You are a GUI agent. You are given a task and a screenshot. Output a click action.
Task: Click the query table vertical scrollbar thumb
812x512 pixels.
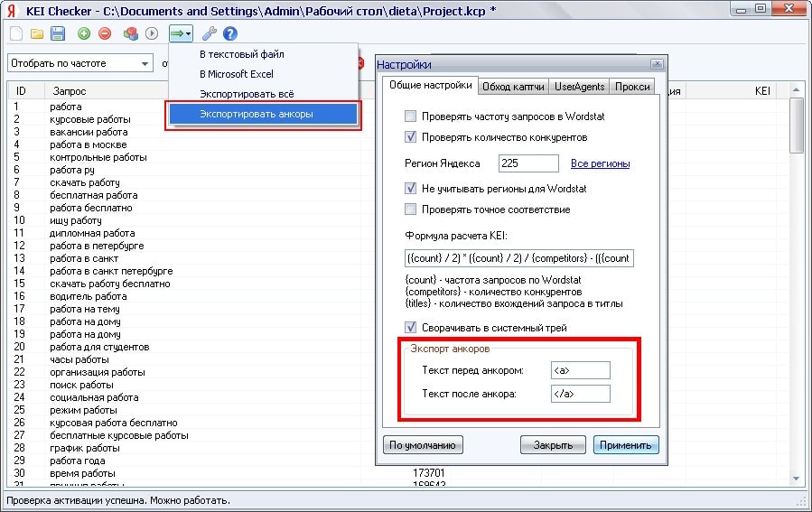click(796, 125)
